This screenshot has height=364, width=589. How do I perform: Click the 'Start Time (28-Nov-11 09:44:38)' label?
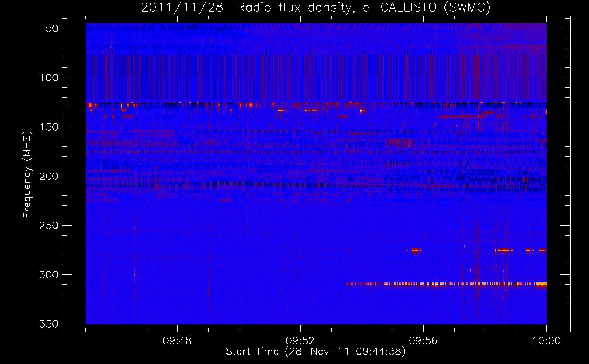tap(316, 352)
